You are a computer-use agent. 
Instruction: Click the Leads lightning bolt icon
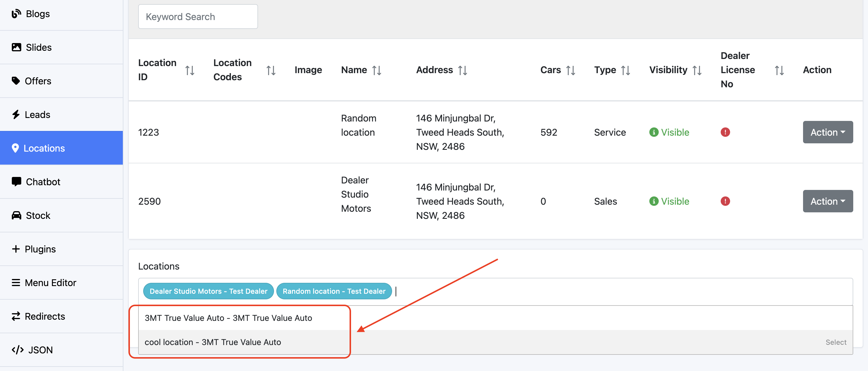15,114
